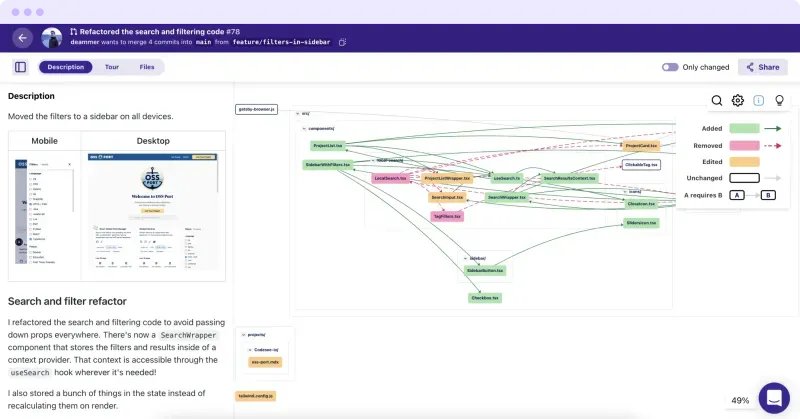Go back using the arrow button
Screen dimensions: 800x419
coord(22,38)
